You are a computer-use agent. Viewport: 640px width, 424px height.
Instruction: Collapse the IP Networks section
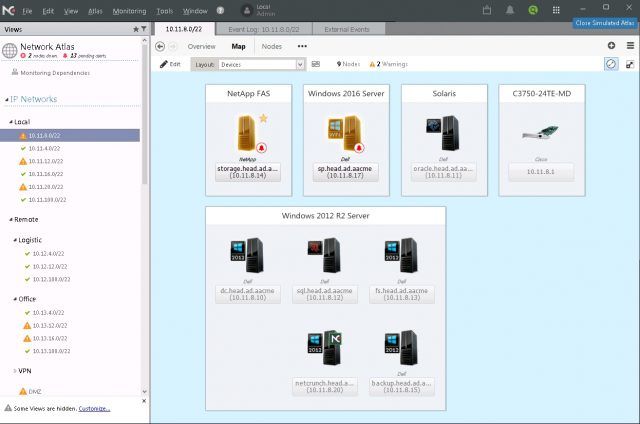tap(7, 100)
